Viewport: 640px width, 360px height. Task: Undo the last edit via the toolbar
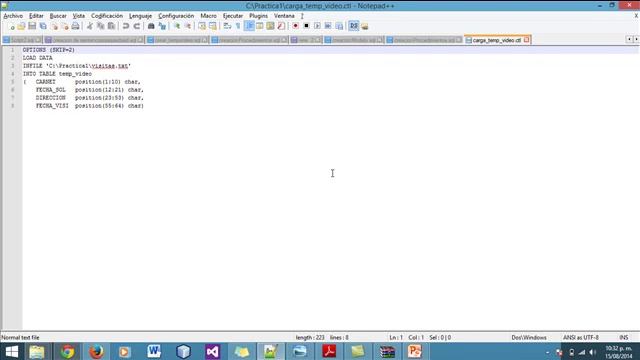tap(126, 26)
